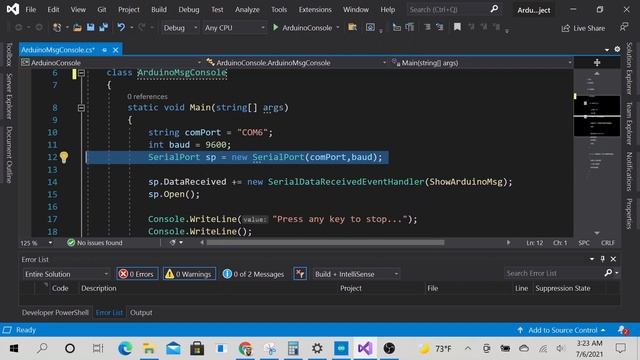Image resolution: width=640 pixels, height=360 pixels.
Task: Open the Arduino IDE taskbar icon
Action: 341,348
